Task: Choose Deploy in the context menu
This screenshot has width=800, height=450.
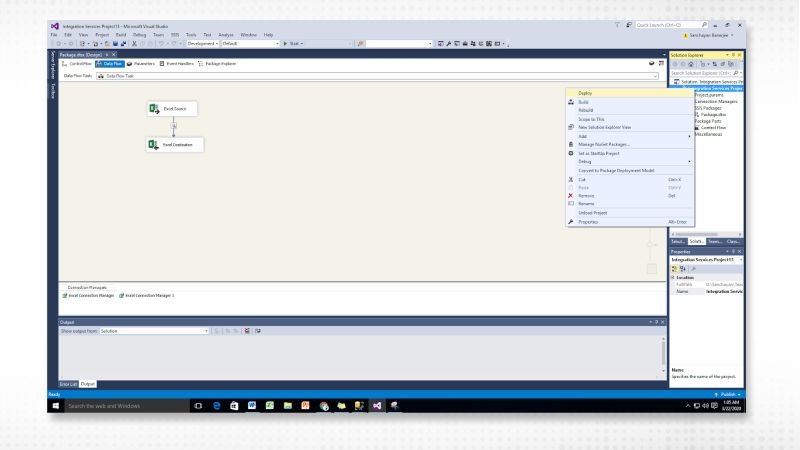Action: coord(630,93)
